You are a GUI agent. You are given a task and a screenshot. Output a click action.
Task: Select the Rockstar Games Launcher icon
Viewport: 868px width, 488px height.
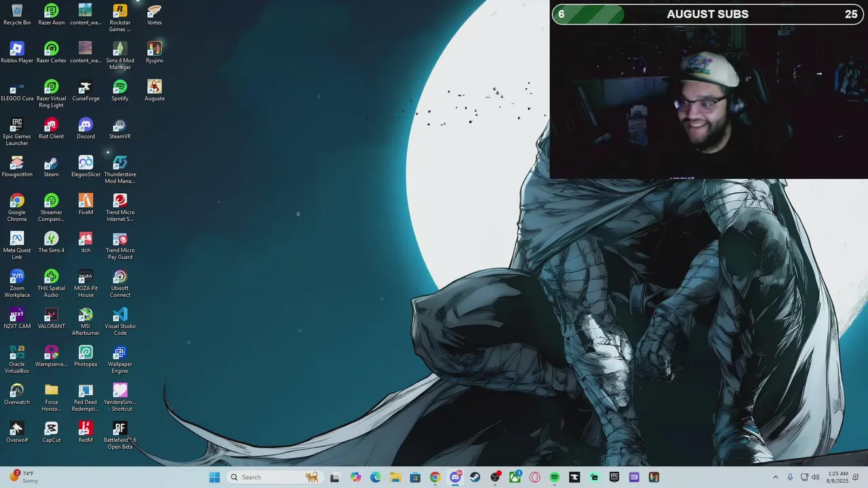(x=120, y=18)
